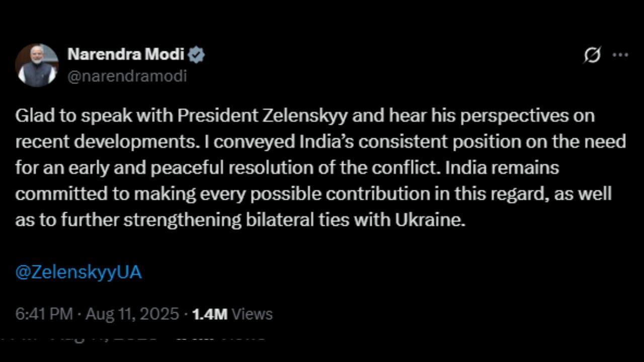This screenshot has height=362, width=644.
Task: Open the @ZelenskyyUA mention link
Action: (x=78, y=273)
